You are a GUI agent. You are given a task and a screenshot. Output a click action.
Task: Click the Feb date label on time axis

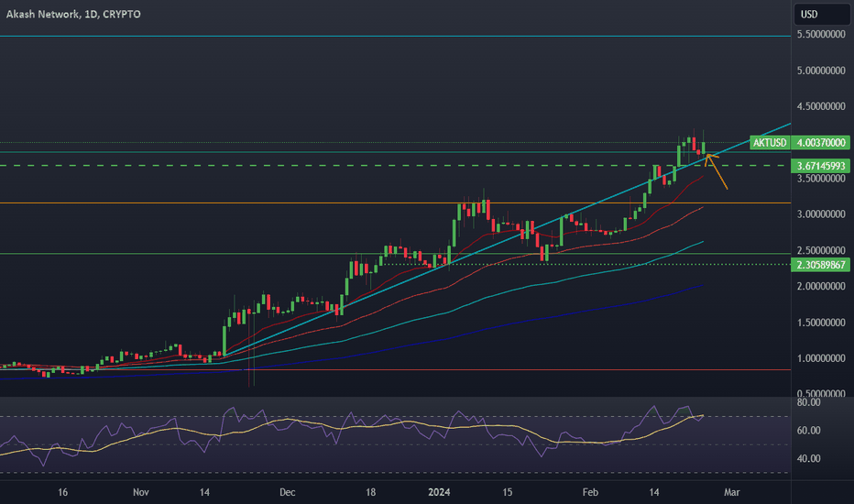point(590,492)
